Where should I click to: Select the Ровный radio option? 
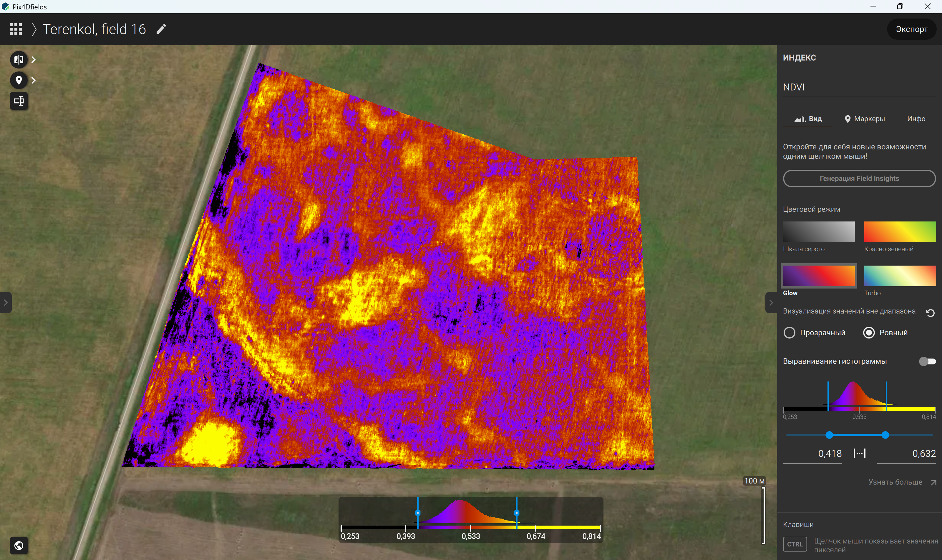pos(885,332)
